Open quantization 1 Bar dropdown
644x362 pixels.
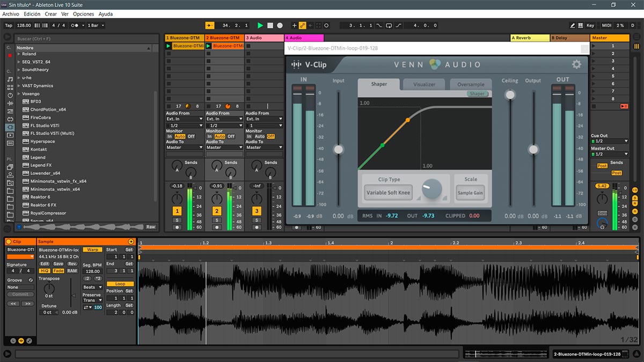click(x=96, y=25)
